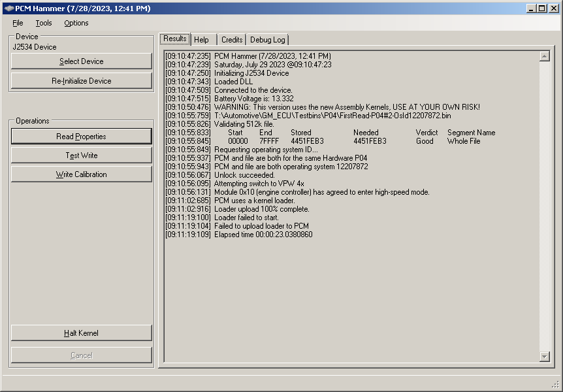Click the PCM Hammer title bar icon

point(9,8)
